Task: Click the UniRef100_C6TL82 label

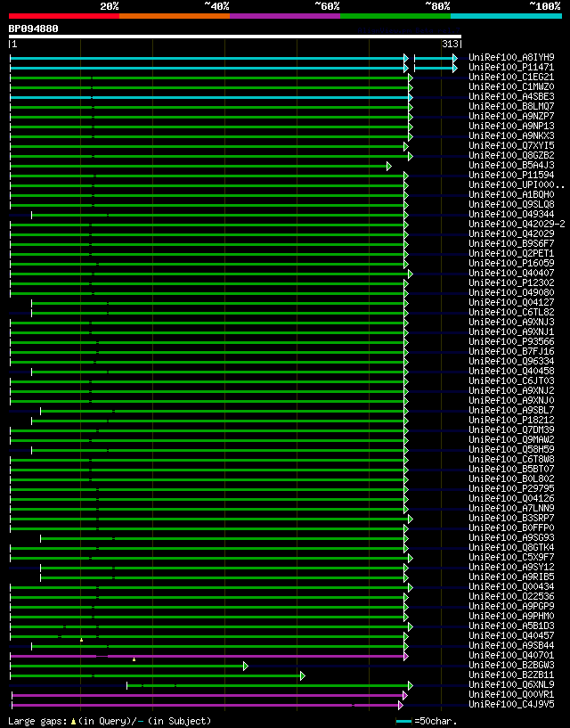Action: point(511,313)
